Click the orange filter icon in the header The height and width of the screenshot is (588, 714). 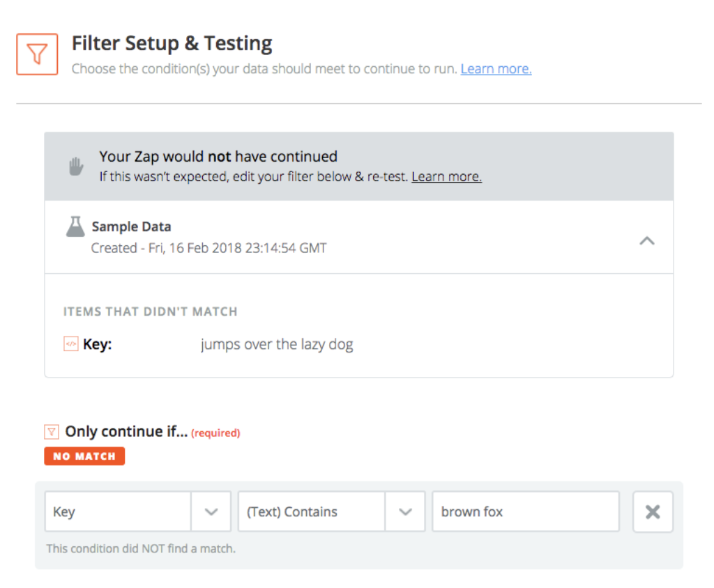pyautogui.click(x=36, y=54)
